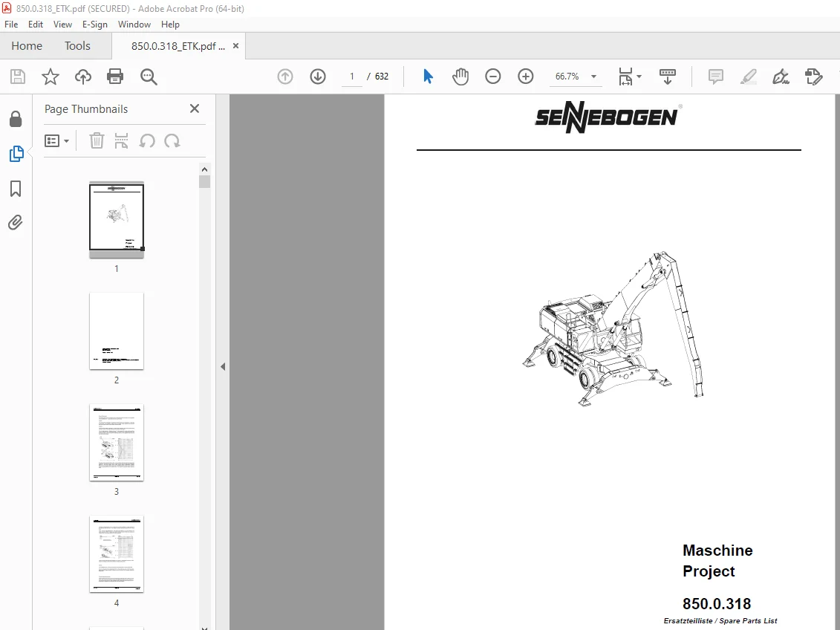The image size is (840, 630).
Task: Close the Page Thumbnails panel
Action: (195, 108)
